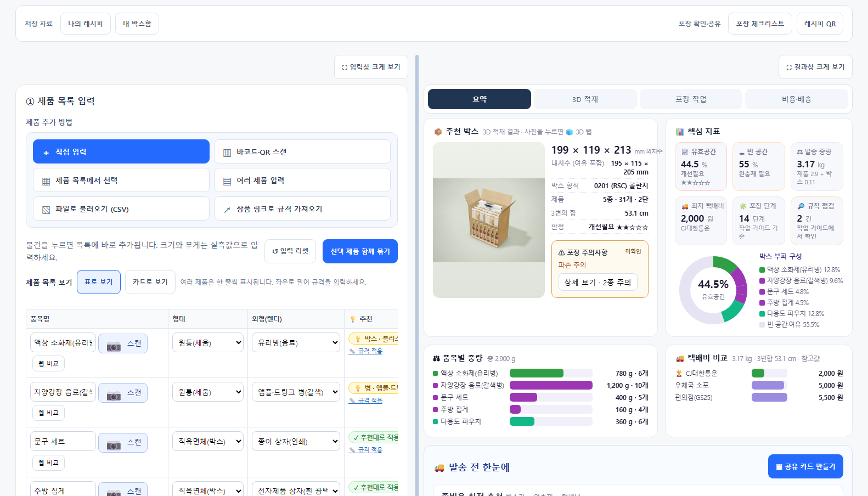Viewport: 868px width, 496px height.
Task: Click the arrow icon in 상품 링크로 규격 가져오기
Action: click(x=227, y=210)
